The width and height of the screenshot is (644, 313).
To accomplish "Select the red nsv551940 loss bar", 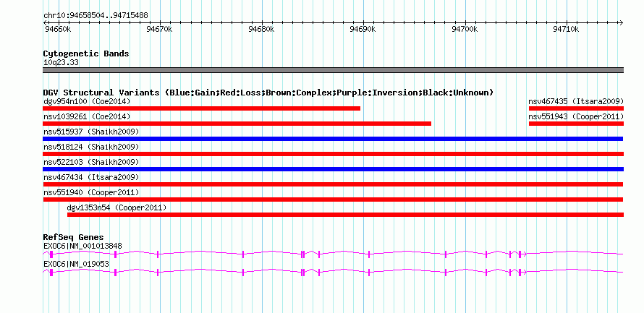I will [333, 200].
